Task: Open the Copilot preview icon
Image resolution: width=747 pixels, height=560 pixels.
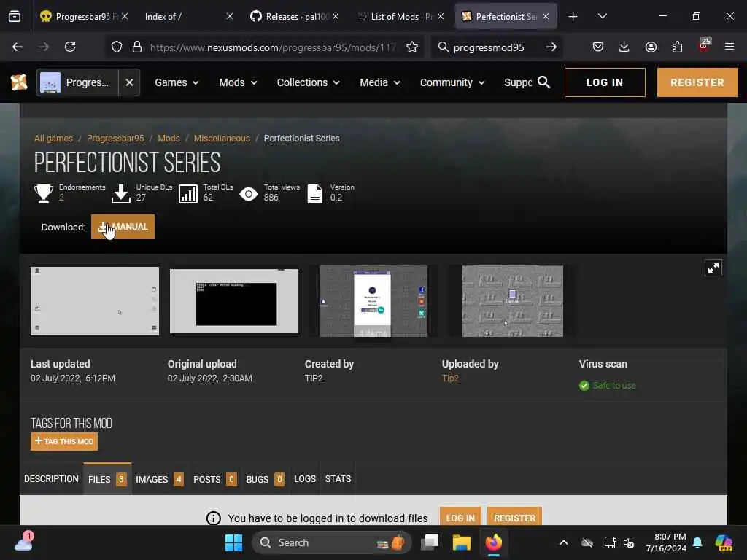Action: pos(724,542)
